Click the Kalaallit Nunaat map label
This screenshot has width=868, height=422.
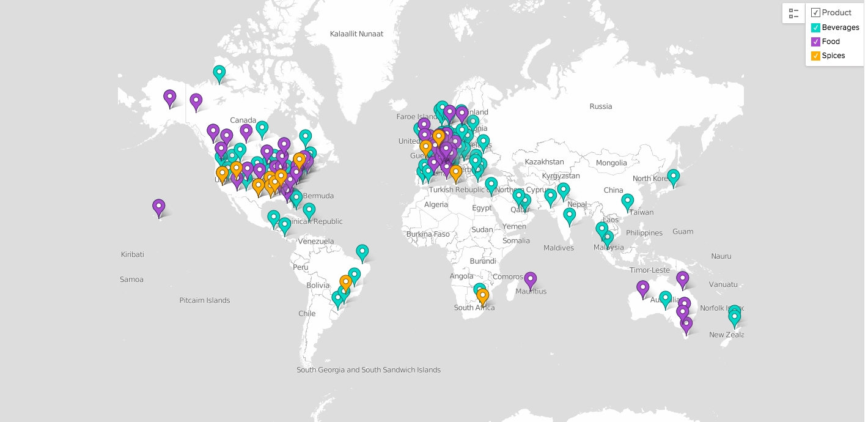point(356,34)
